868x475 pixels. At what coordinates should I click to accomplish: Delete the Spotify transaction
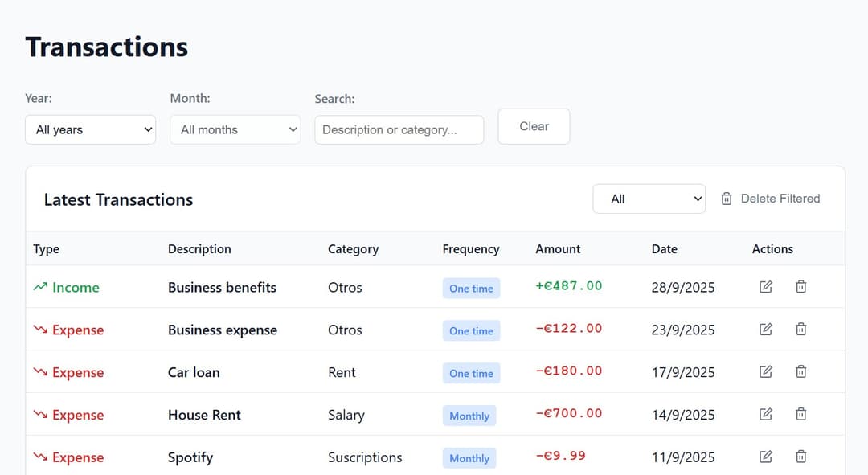click(x=801, y=456)
